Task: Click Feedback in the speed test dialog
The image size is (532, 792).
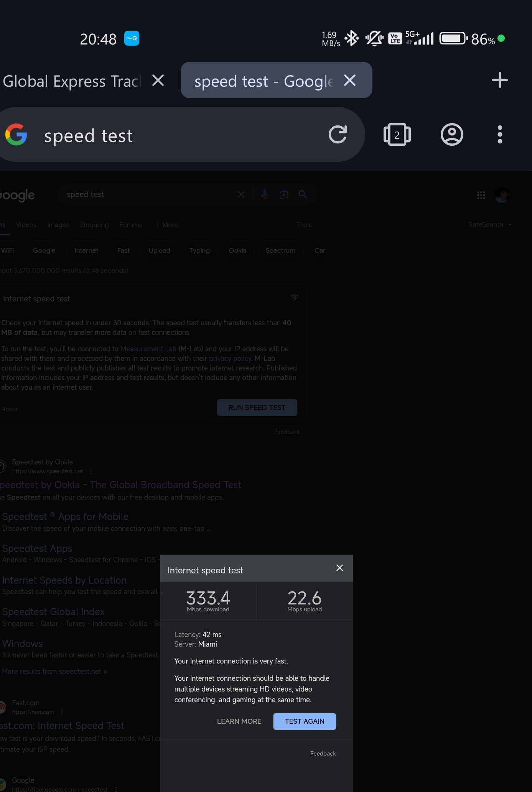Action: (x=323, y=754)
